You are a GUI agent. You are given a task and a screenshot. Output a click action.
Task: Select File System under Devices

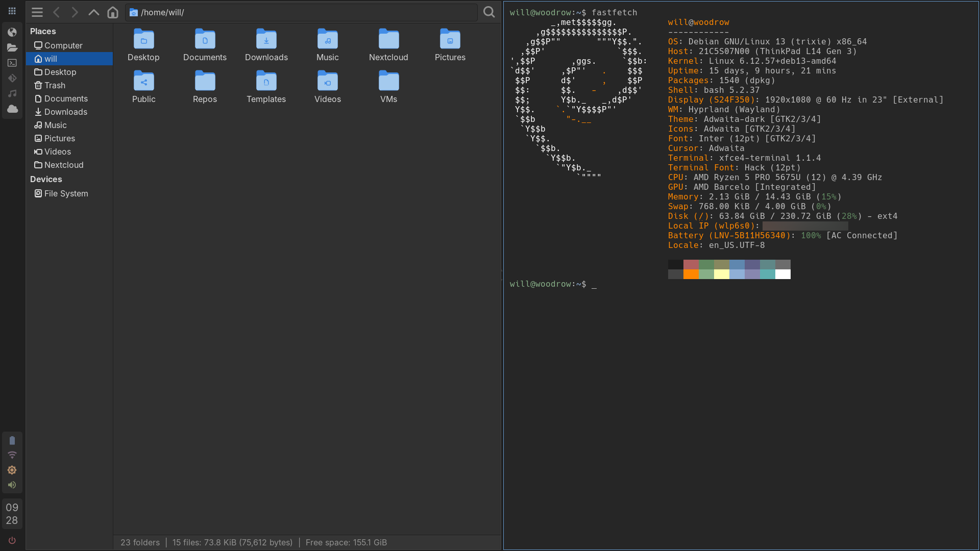[66, 193]
